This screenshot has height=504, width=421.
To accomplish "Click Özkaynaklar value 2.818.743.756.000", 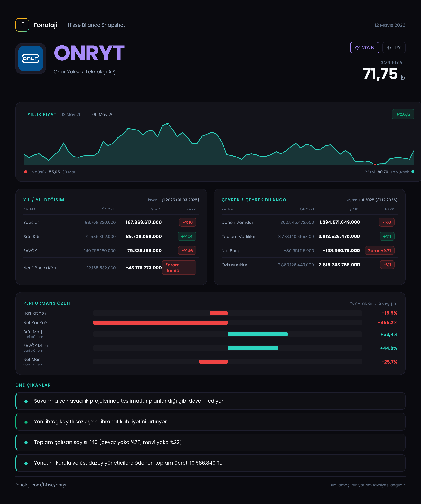I will (x=339, y=265).
